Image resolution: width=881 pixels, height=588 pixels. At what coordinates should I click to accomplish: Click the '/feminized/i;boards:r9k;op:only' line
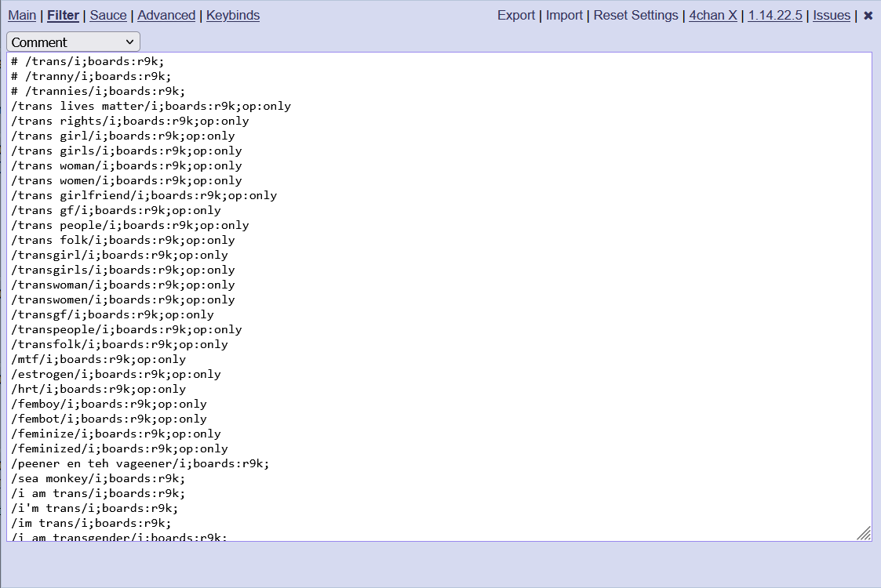(120, 448)
